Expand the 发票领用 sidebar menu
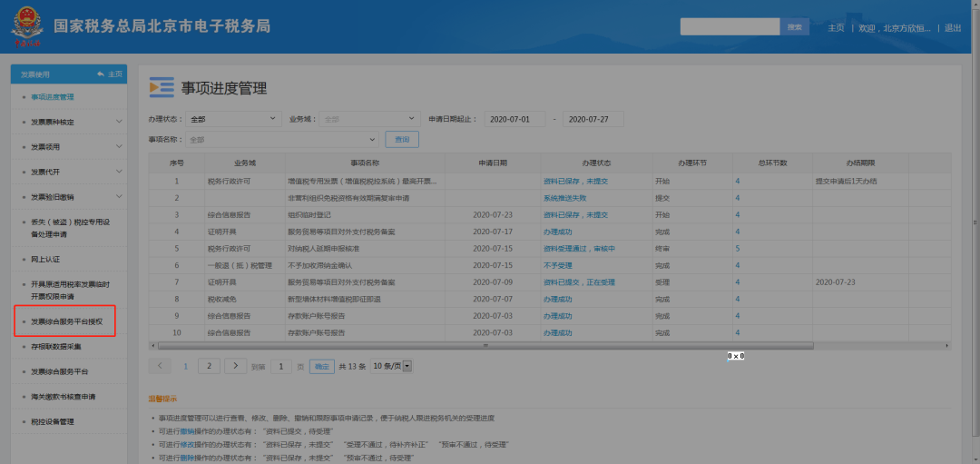This screenshot has height=464, width=980. click(120, 146)
